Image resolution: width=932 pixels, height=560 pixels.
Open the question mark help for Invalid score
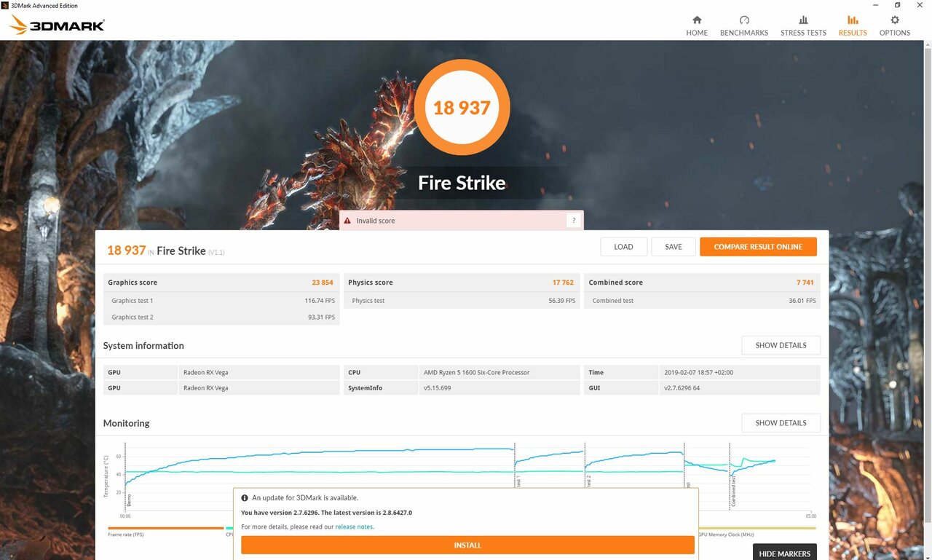click(574, 221)
